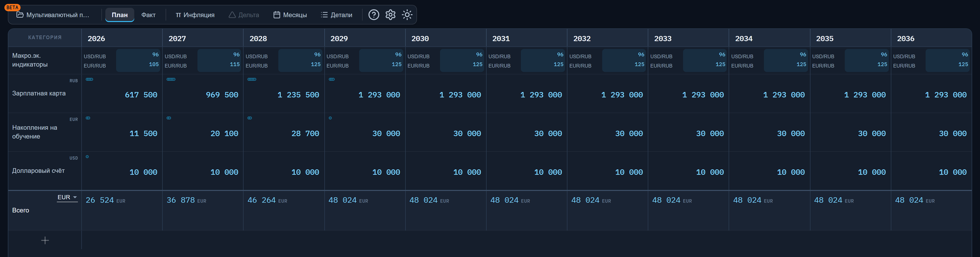Image resolution: width=980 pixels, height=257 pixels.
Task: Click indicator dots in Накопления на обучение 2026
Action: [88, 118]
